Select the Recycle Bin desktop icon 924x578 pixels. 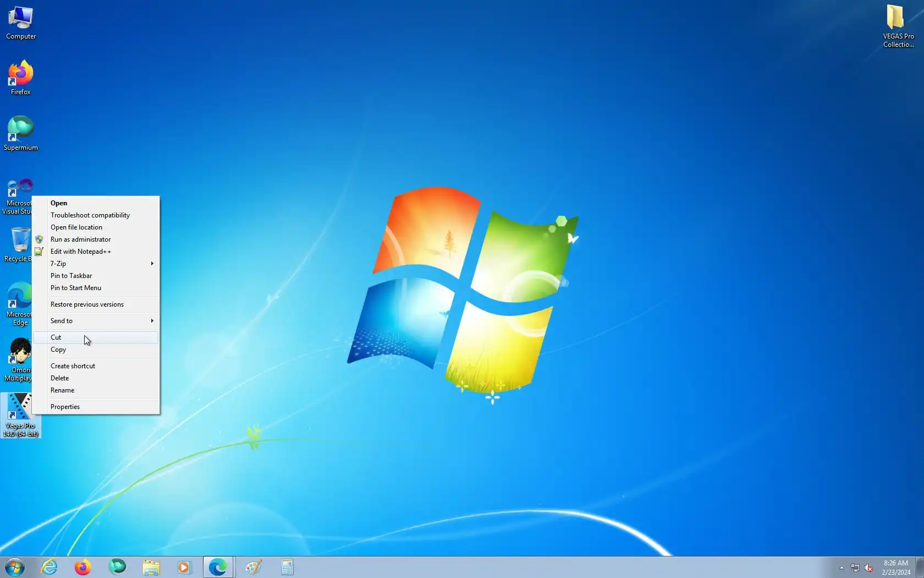(x=18, y=246)
